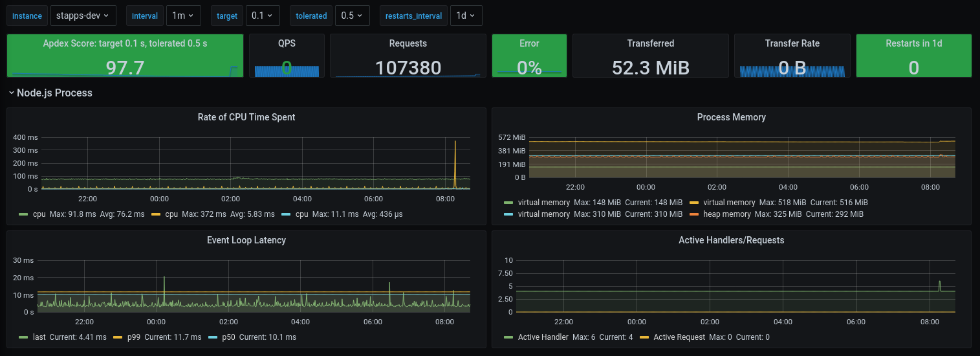Open the interval dropdown set to 1m

click(182, 16)
